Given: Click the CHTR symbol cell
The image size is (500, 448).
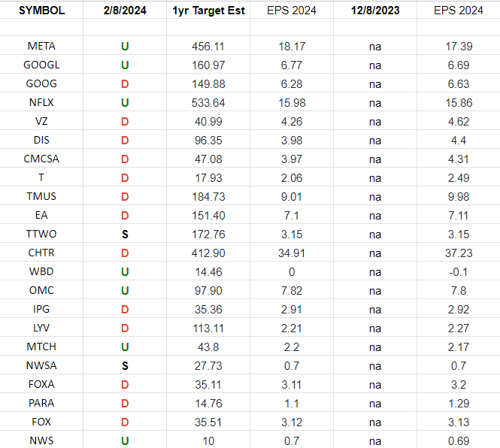Looking at the screenshot, I should 41,253.
